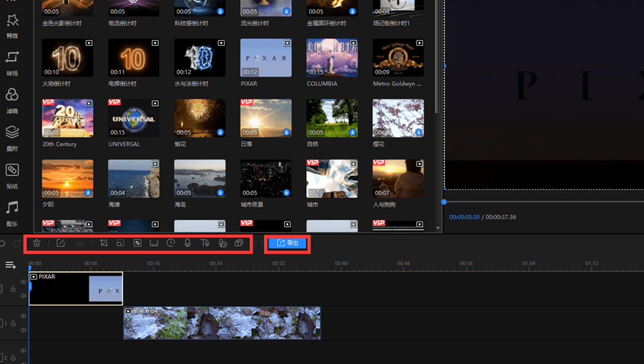Click the text-to-speech toolbar icon

[x=205, y=243]
